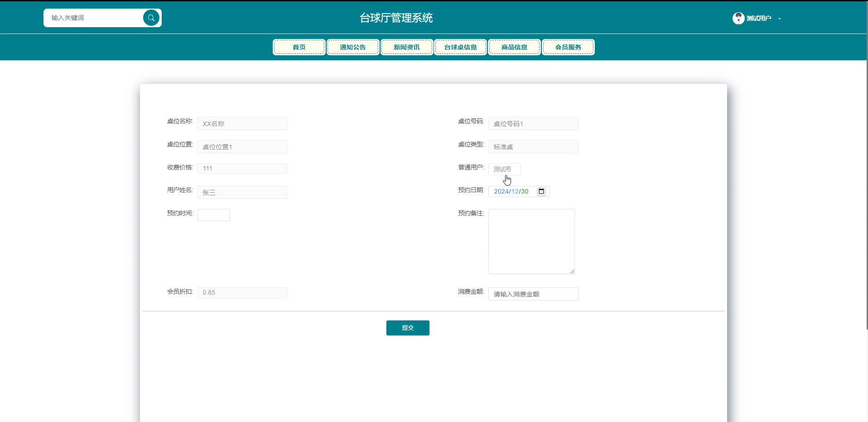Open 商品信息 menu
868x422 pixels.
[514, 47]
